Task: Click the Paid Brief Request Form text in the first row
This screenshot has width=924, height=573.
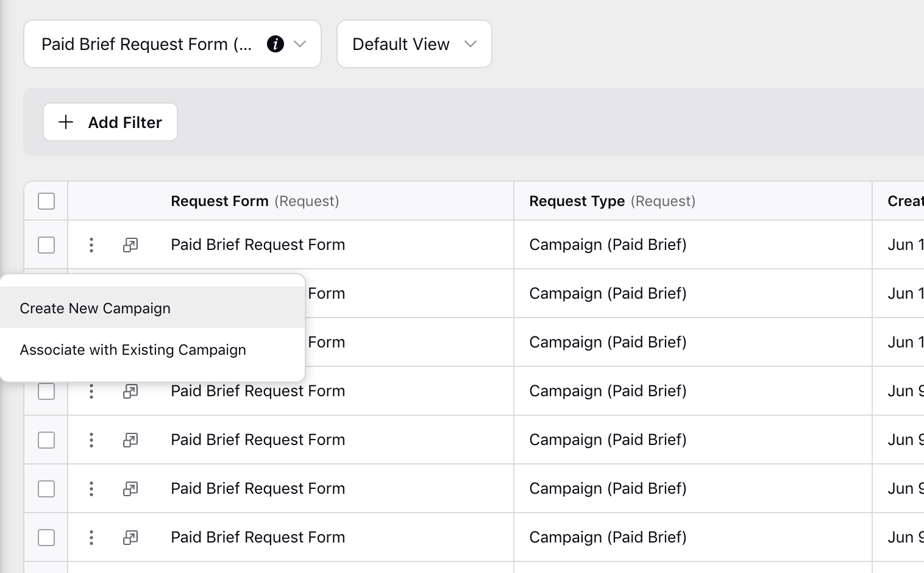Action: point(258,244)
